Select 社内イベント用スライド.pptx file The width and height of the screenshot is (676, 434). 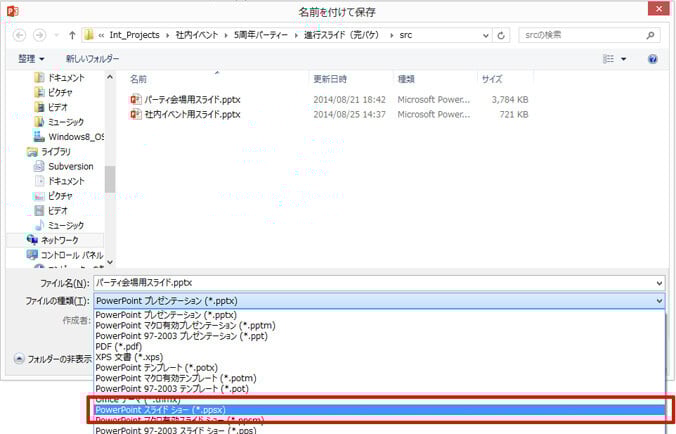coord(192,114)
